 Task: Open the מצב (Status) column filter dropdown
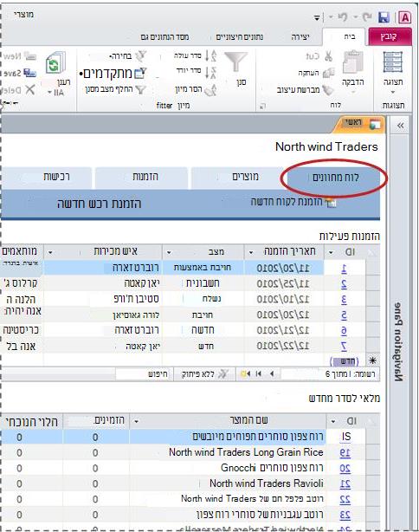click(x=169, y=252)
